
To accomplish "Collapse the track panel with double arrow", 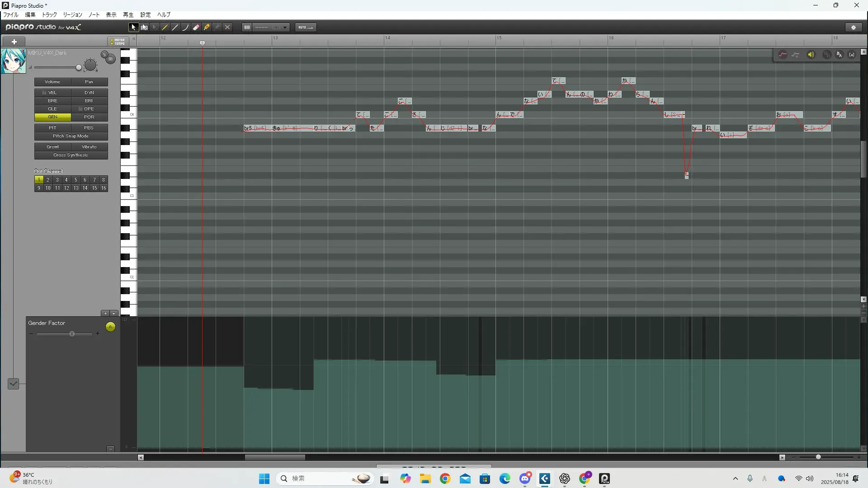I will 134,39.
